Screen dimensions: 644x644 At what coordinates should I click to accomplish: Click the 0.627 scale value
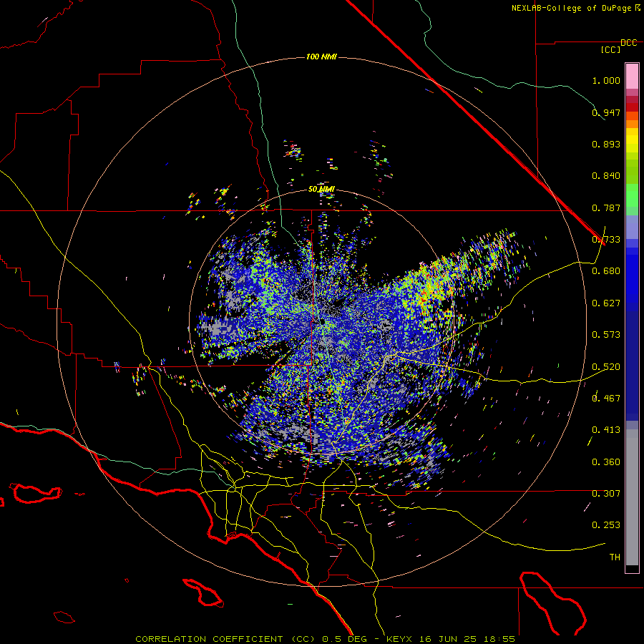tap(606, 303)
